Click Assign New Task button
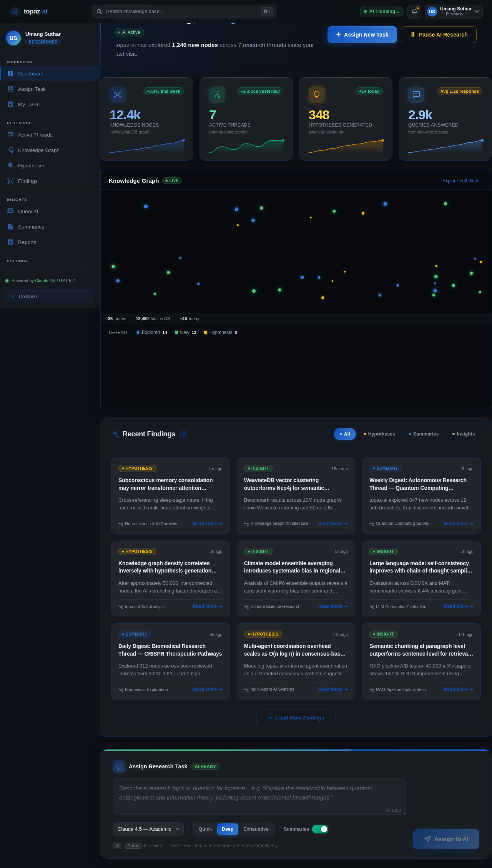Screen dimensions: 492x868 coord(362,35)
